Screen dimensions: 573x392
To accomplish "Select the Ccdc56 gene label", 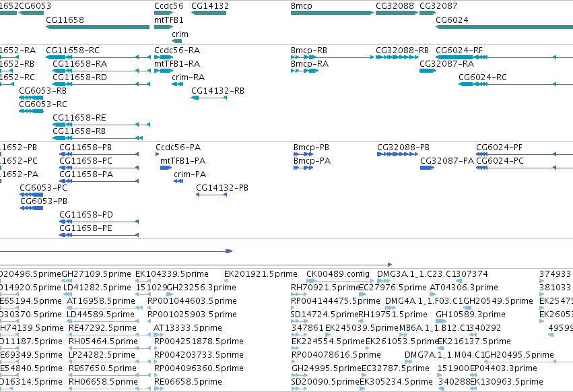I will tap(169, 6).
